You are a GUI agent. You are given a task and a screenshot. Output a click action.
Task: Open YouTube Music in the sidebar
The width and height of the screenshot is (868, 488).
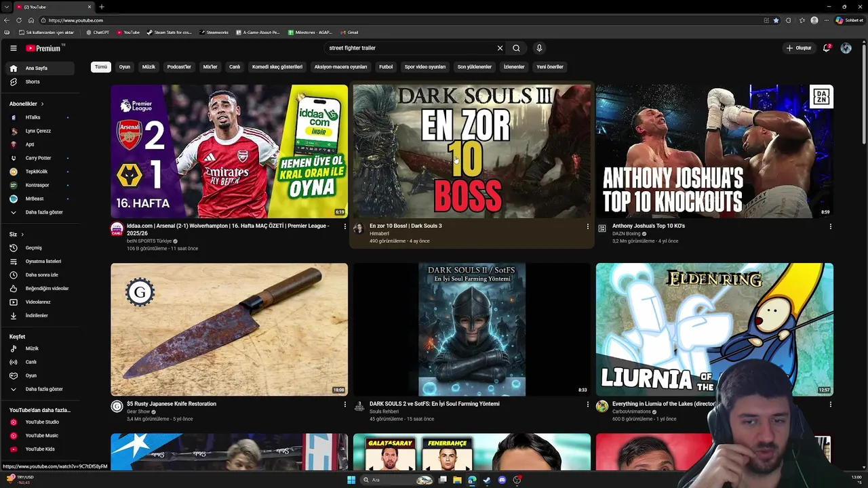41,436
